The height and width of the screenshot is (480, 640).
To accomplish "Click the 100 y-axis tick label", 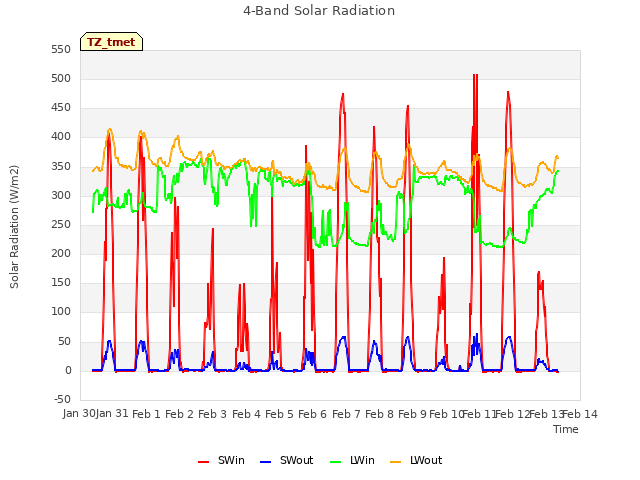I will coord(61,312).
